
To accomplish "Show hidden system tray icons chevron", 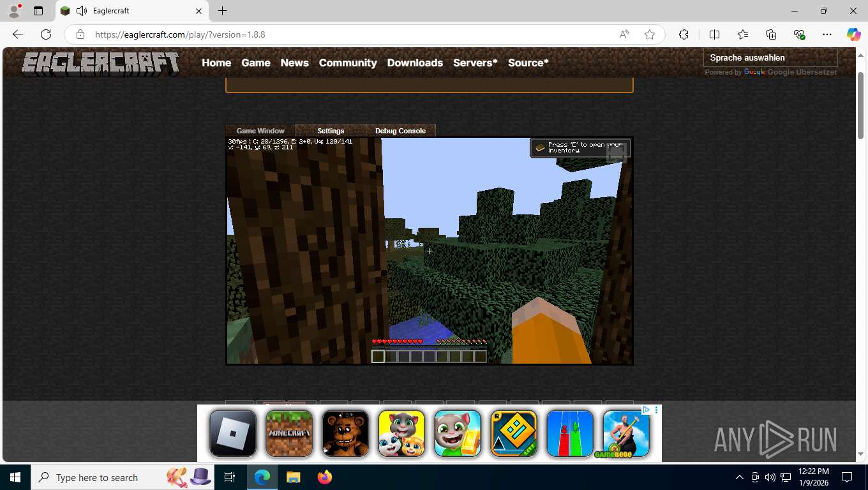I will pos(740,477).
